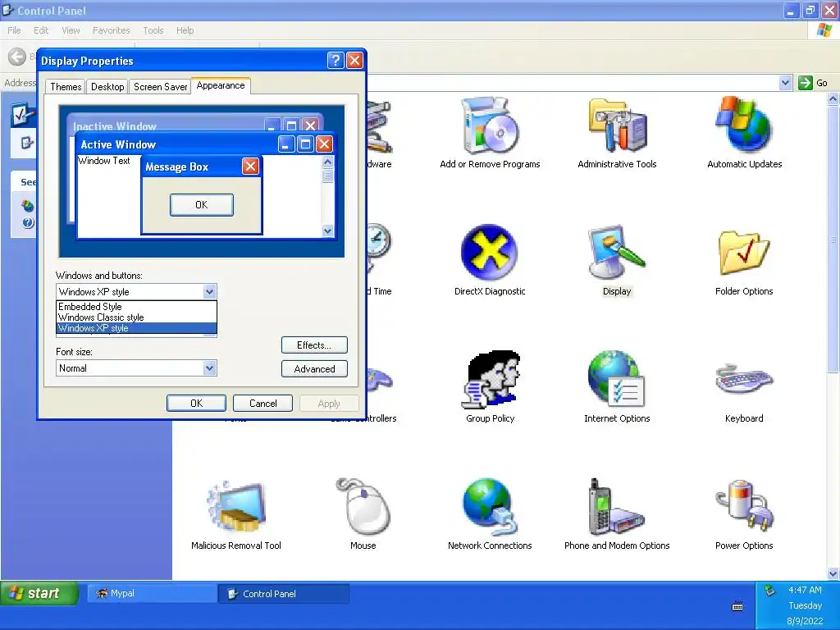Switch to Mypal taskbar button
Viewport: 840px width, 630px height.
tap(152, 593)
